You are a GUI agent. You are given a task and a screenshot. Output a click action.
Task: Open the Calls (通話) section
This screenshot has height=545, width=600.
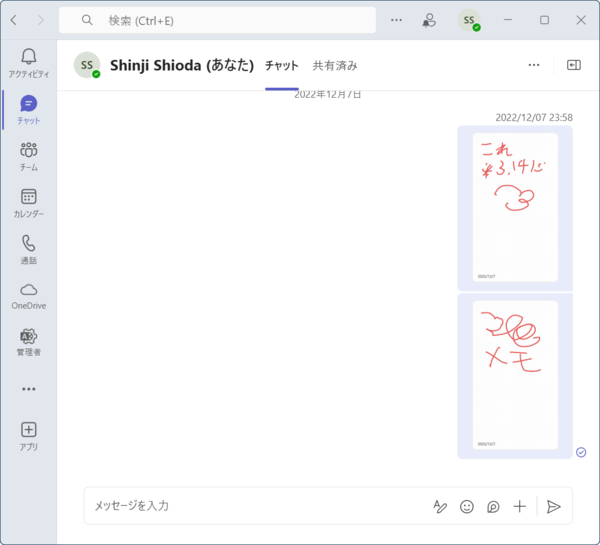(x=29, y=250)
